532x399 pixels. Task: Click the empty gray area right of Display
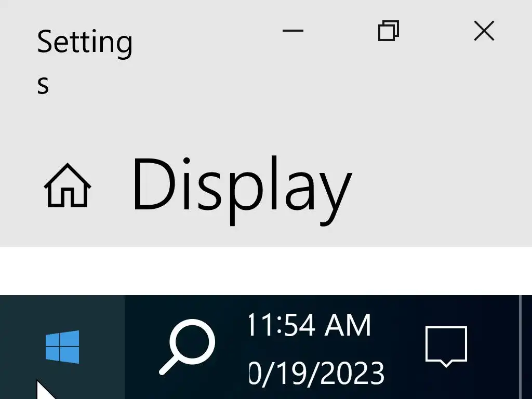[441, 190]
